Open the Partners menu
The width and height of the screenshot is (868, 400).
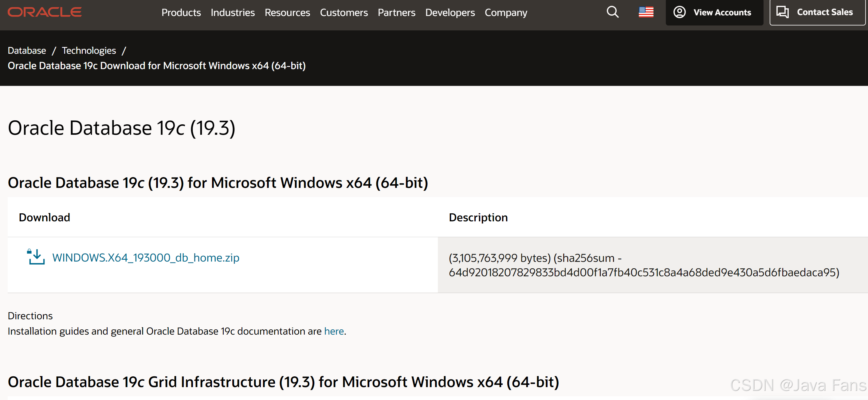coord(396,13)
